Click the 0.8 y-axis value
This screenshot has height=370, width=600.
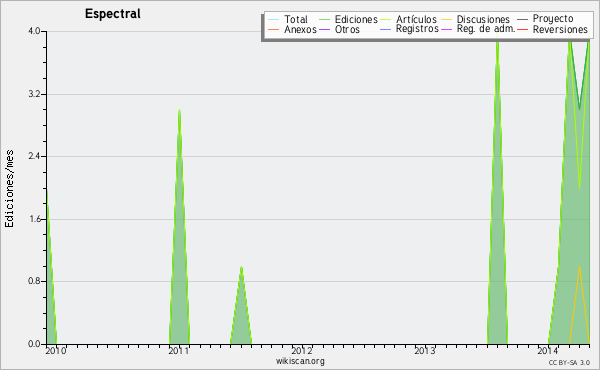[x=34, y=281]
